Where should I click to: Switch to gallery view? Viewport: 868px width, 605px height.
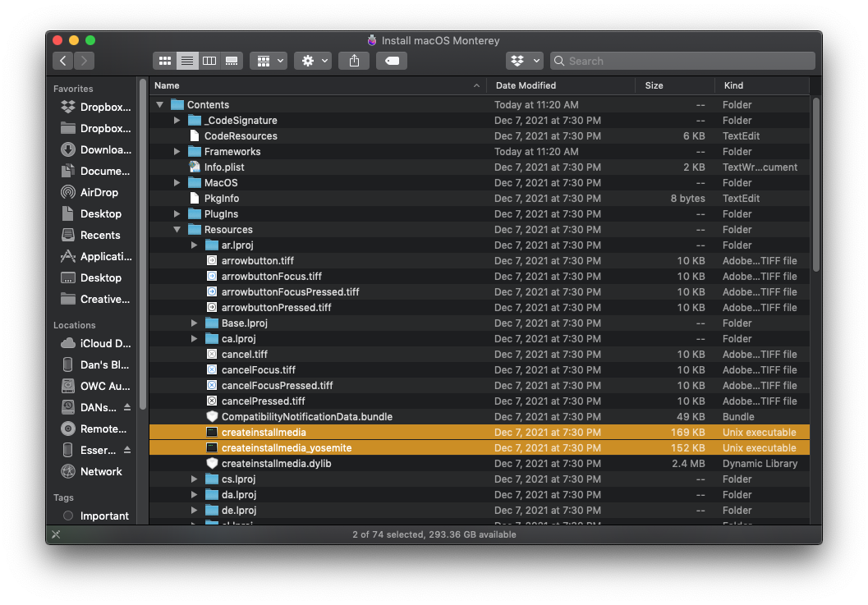[x=232, y=61]
